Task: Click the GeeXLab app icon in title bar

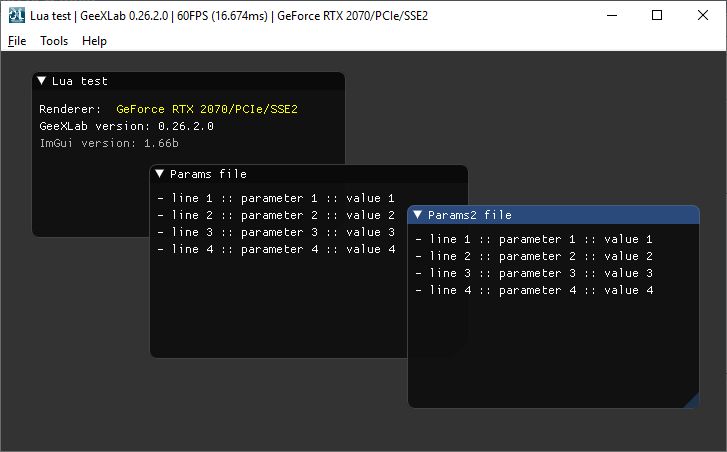Action: 17,15
